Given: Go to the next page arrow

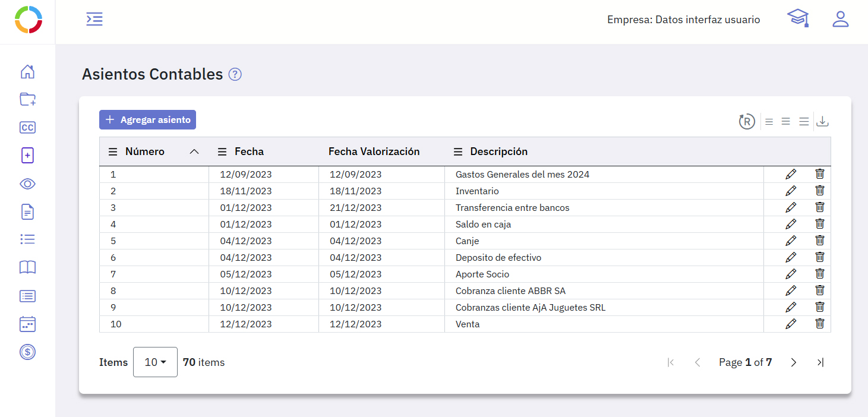Looking at the screenshot, I should coord(794,362).
